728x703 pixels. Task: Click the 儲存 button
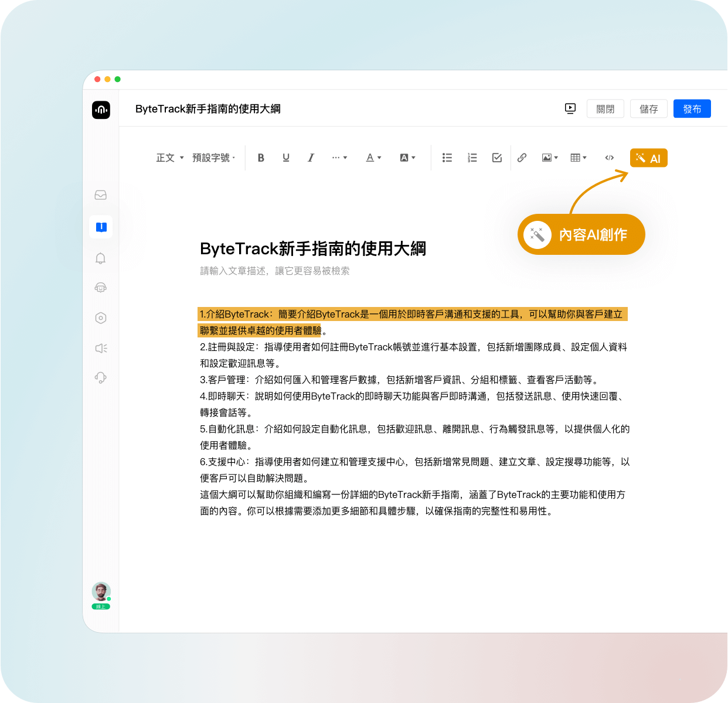pos(649,109)
